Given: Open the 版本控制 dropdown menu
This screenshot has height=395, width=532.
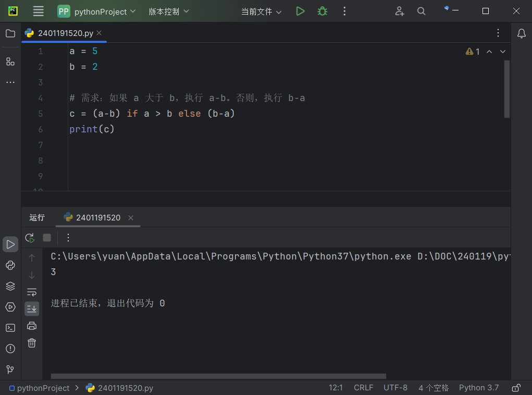Looking at the screenshot, I should click(169, 11).
